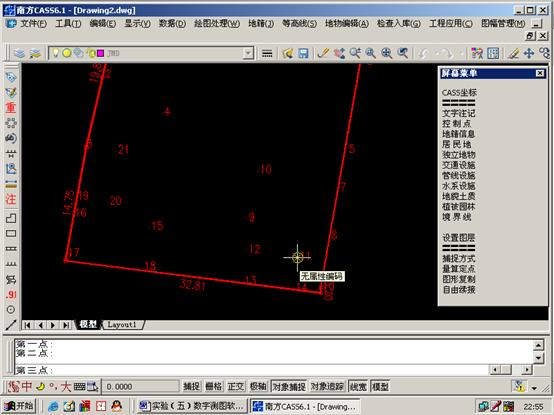Screen dimensions: 554x415
Task: Toggle 捕捉 snap mode in status bar
Action: coord(191,386)
